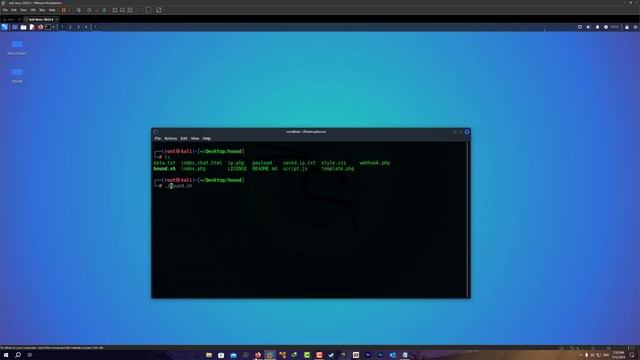Click style.css in the terminal output
This screenshot has height=360, width=640.
(333, 163)
